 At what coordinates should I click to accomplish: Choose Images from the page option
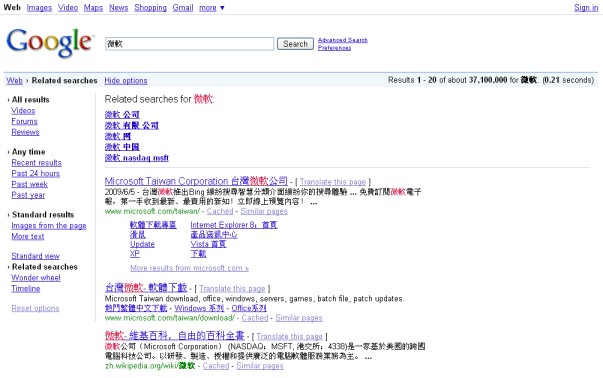tap(49, 226)
